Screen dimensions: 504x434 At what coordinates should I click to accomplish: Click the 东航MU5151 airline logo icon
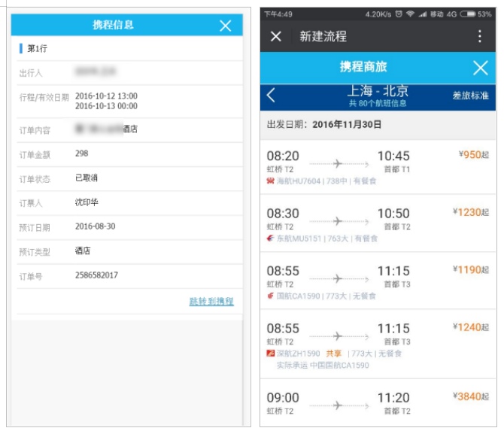(270, 238)
